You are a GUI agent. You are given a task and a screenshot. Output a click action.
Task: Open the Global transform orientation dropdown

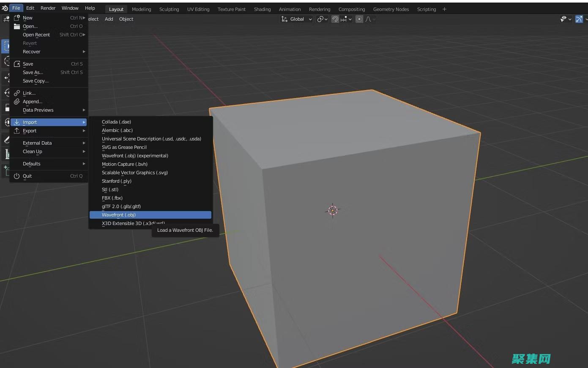point(297,19)
